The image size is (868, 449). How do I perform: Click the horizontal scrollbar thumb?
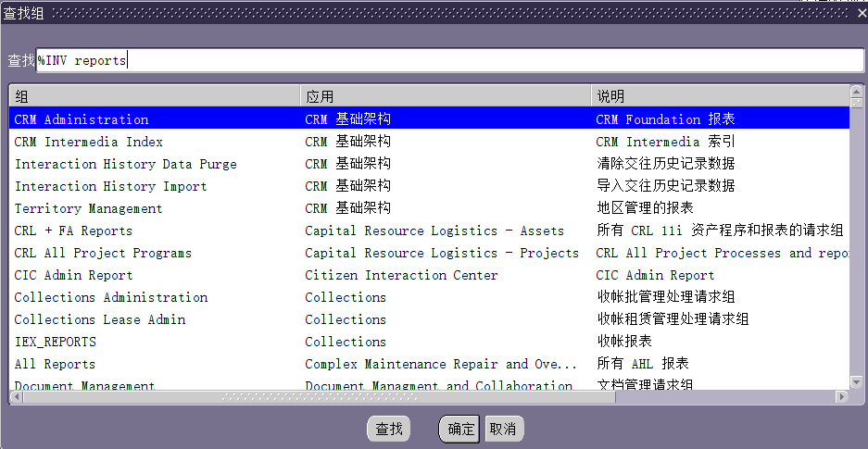point(320,396)
